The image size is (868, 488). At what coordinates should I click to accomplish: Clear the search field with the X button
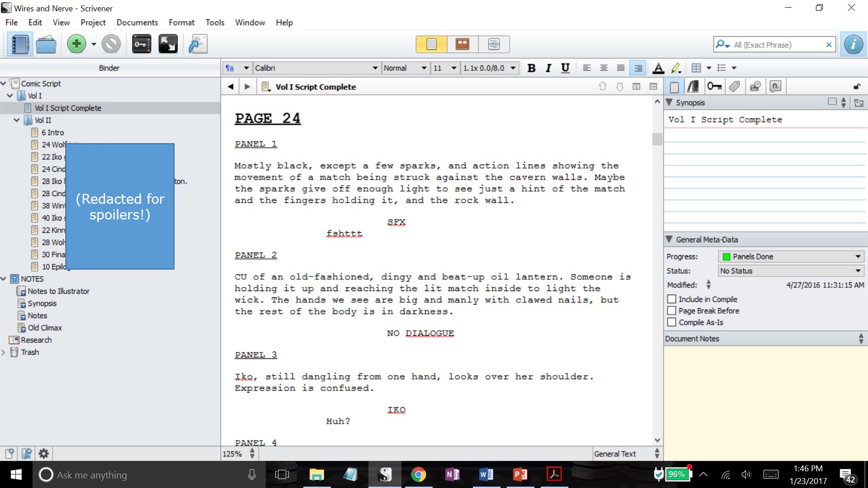[829, 44]
